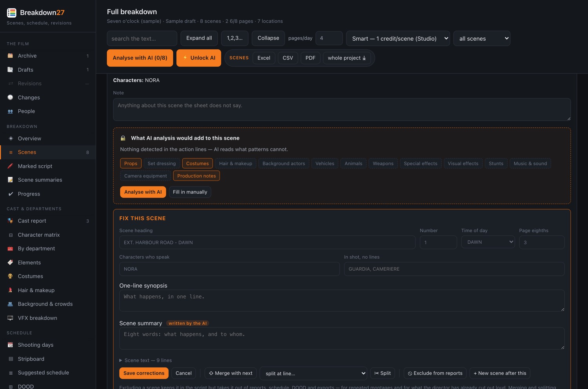Click the Breakdown27 logo icon
This screenshot has height=389, width=588.
point(12,13)
